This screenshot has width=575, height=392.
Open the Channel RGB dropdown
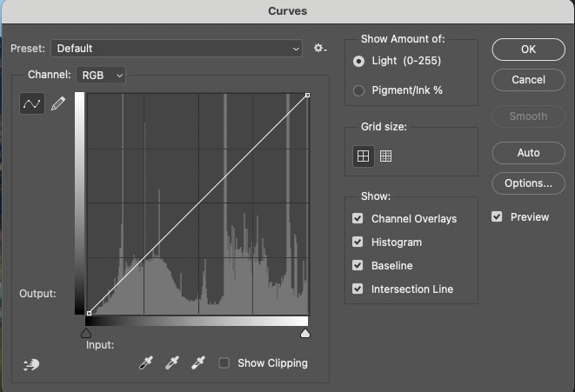pos(101,75)
